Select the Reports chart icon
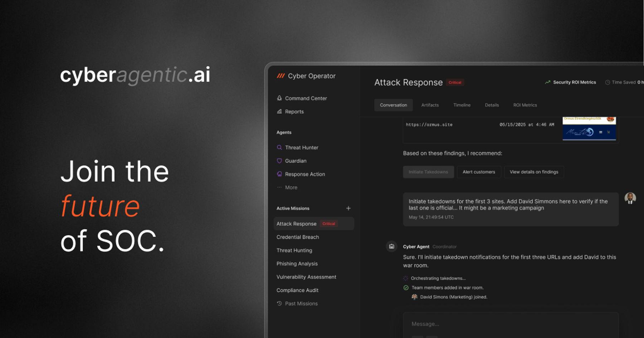Screen dimensions: 644x338 279,112
